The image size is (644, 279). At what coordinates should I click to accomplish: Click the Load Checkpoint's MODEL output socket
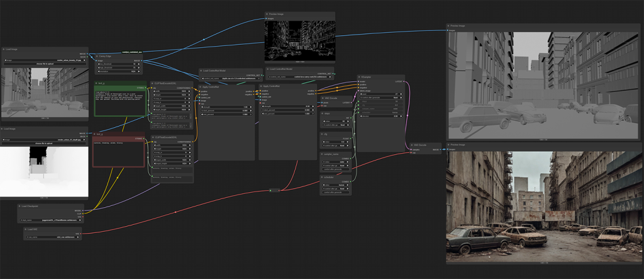click(x=82, y=211)
